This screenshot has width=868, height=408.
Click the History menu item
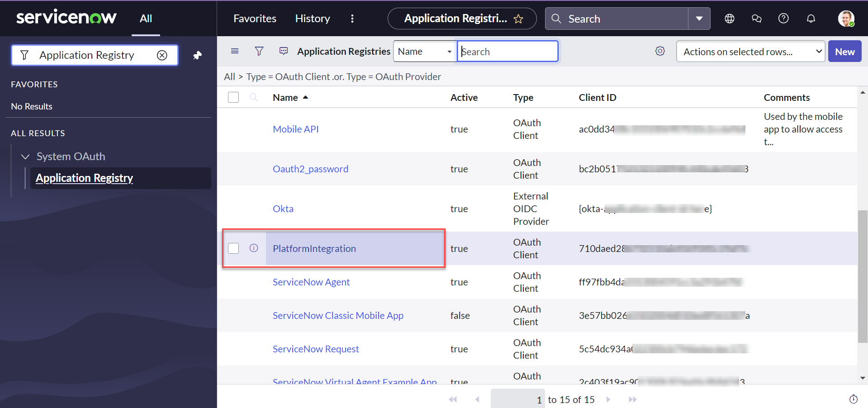(x=312, y=19)
